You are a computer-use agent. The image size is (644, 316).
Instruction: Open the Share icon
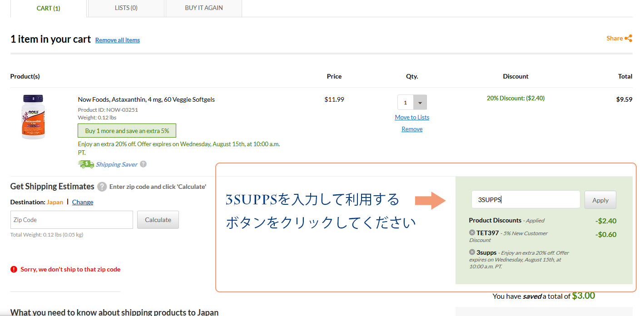[629, 39]
